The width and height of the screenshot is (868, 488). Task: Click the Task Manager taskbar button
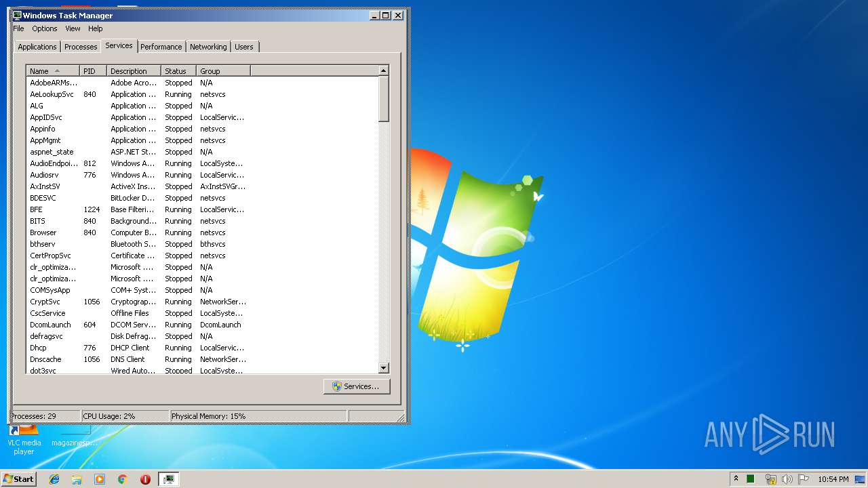[168, 479]
